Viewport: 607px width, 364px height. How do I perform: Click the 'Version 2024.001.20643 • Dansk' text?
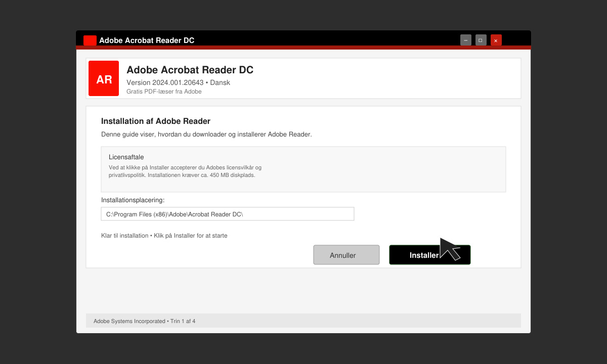[x=178, y=82]
